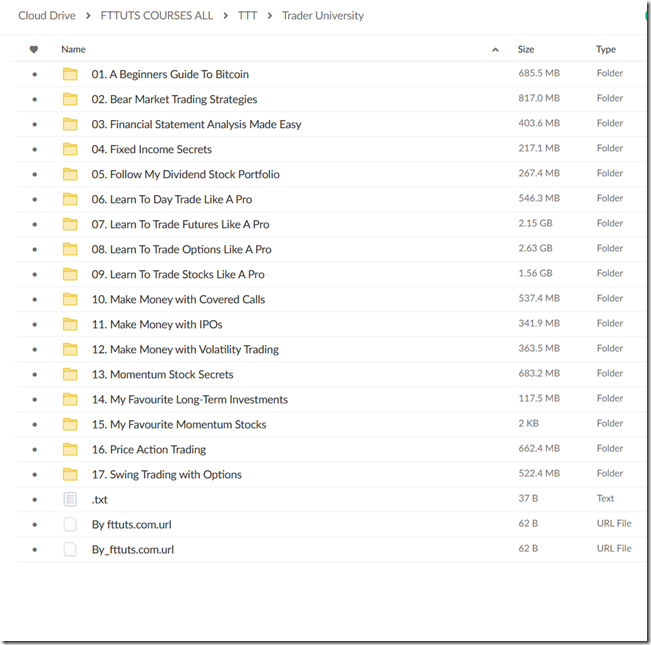Image resolution: width=651 pixels, height=645 pixels.
Task: Click folder icon beside Fixed Income Secrets
Action: tap(70, 149)
